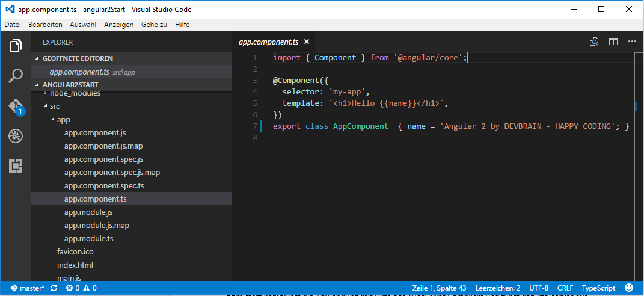Change indentation via Leerzeichen: 2

coord(498,288)
